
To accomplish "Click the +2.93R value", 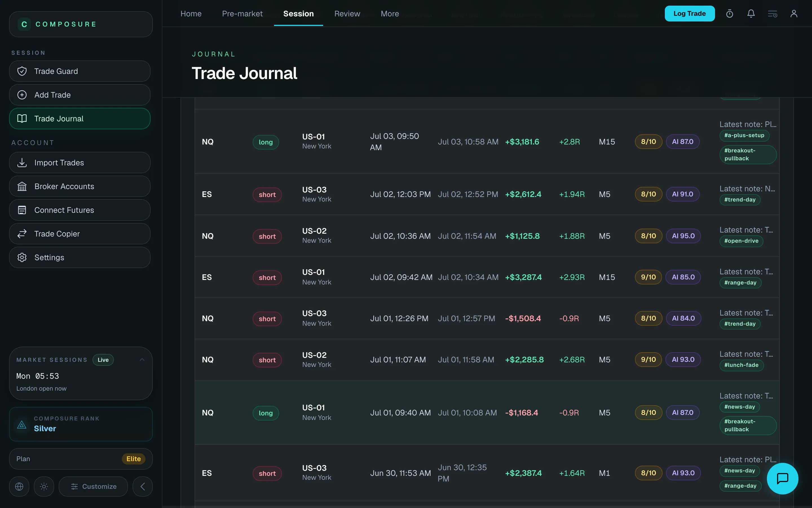I will pos(572,277).
